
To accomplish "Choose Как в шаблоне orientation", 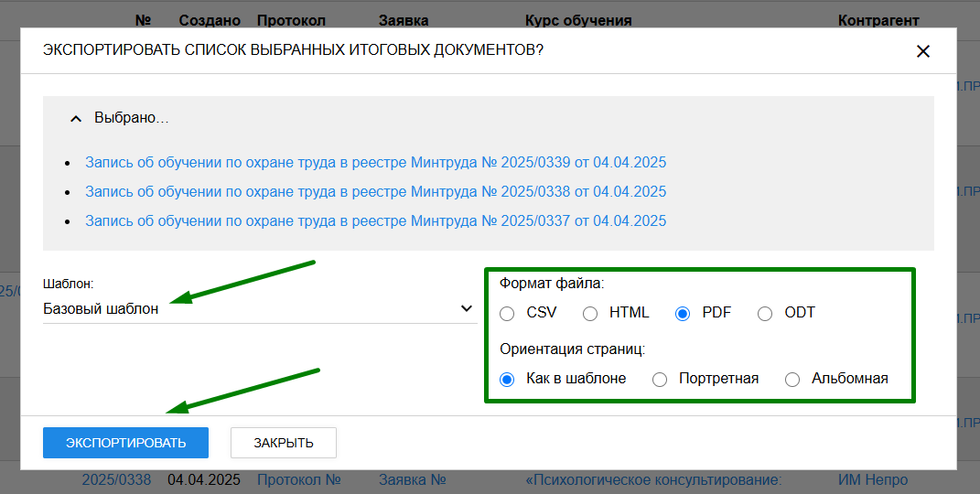I will point(507,379).
